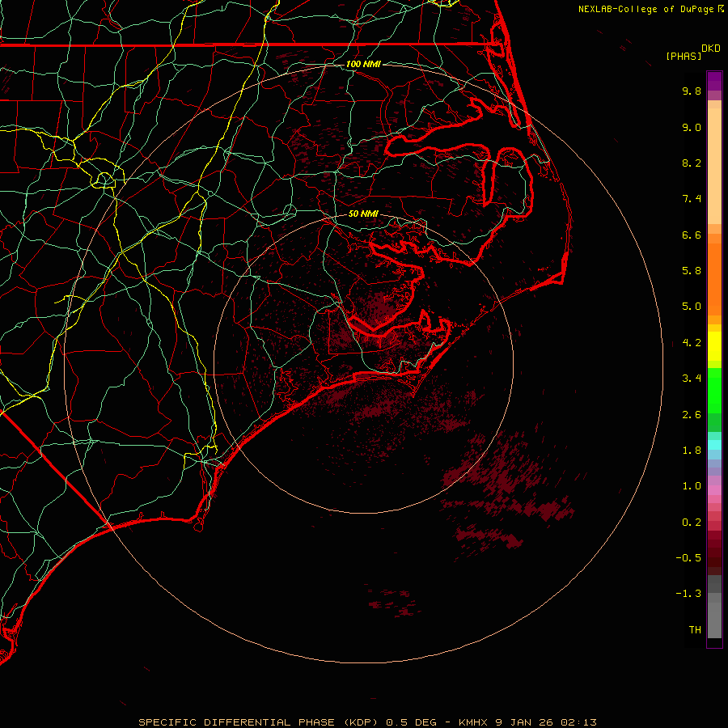Click the -1.3 scale value
Viewport: 728px width, 728px height.
click(x=688, y=594)
